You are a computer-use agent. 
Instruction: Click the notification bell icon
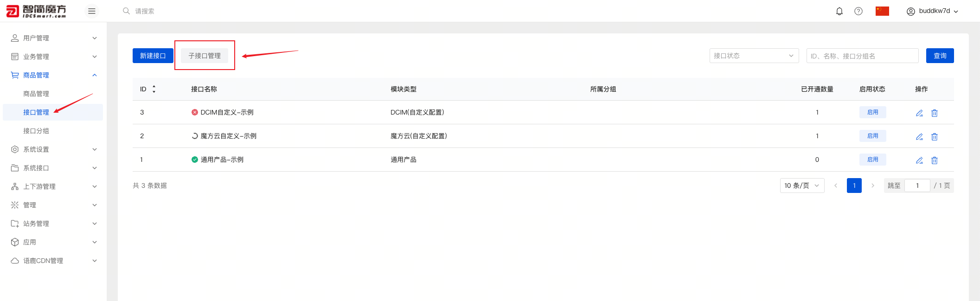point(839,11)
